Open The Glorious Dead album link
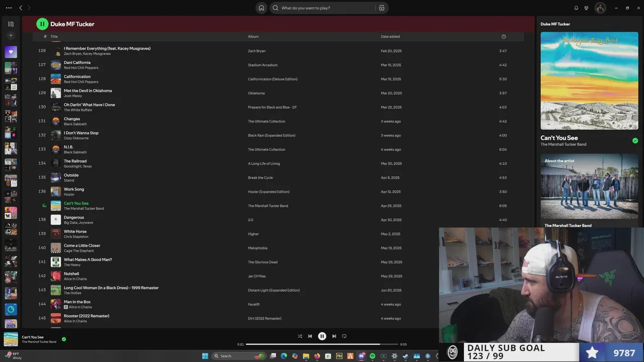The height and width of the screenshot is (362, 644). (x=263, y=262)
